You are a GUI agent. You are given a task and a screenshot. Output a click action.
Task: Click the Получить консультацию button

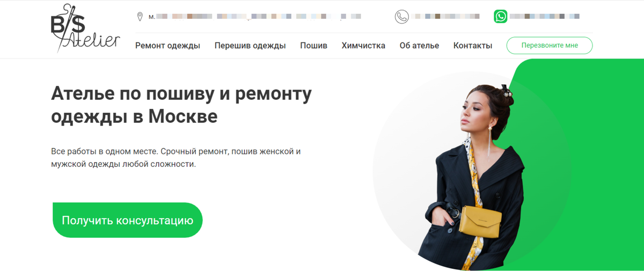[x=127, y=220]
